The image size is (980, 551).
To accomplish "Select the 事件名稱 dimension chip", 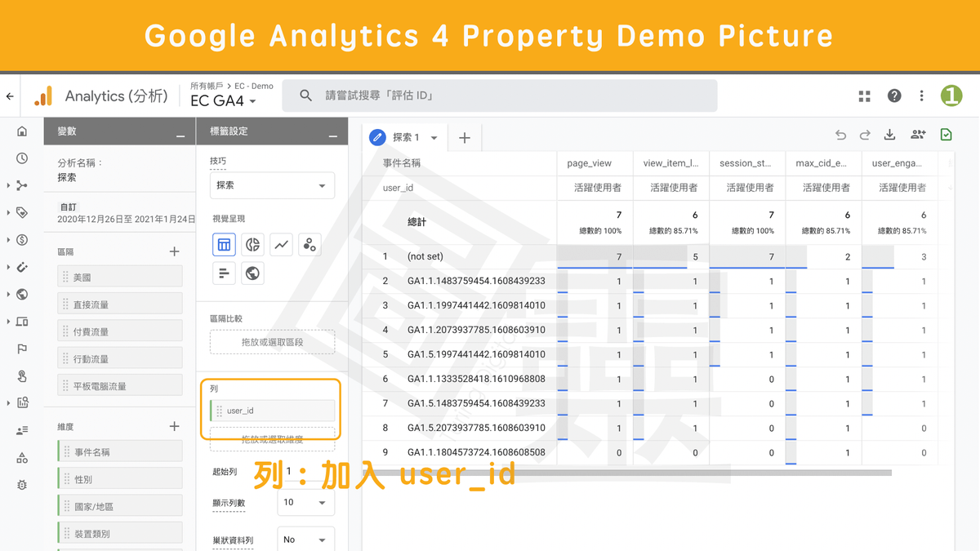I will click(120, 451).
